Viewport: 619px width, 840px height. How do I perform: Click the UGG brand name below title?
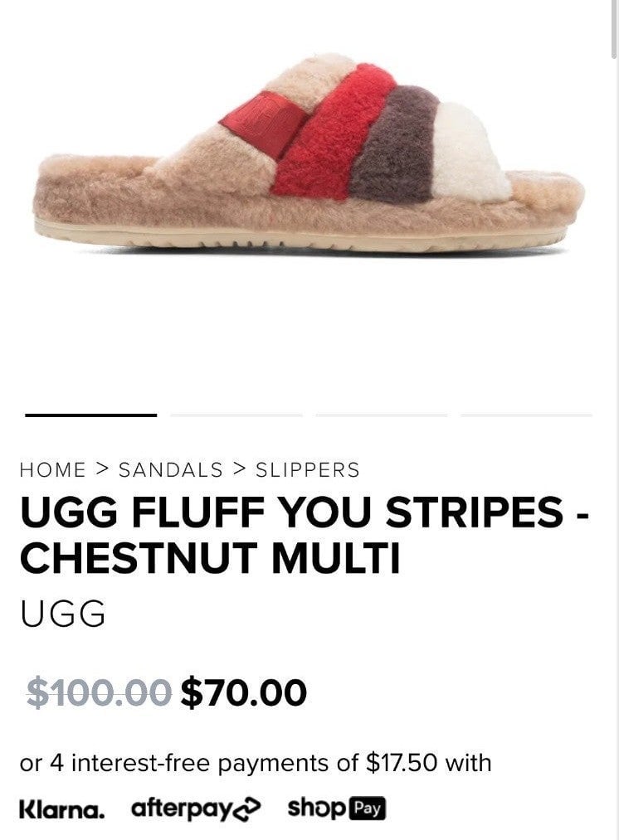[x=63, y=614]
